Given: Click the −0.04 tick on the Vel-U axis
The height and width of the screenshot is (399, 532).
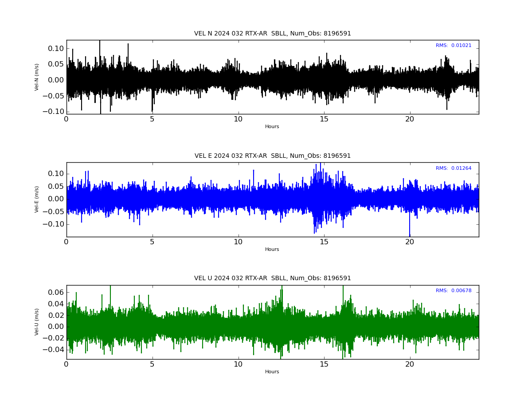Looking at the screenshot, I should tap(54, 350).
